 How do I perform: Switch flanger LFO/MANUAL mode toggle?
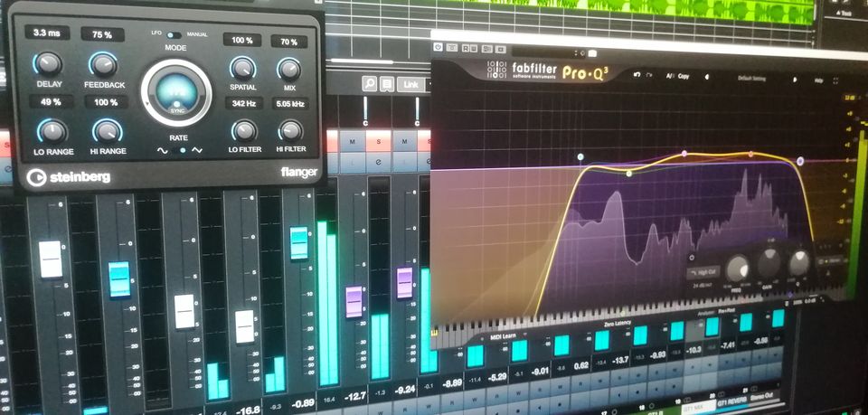(x=174, y=35)
